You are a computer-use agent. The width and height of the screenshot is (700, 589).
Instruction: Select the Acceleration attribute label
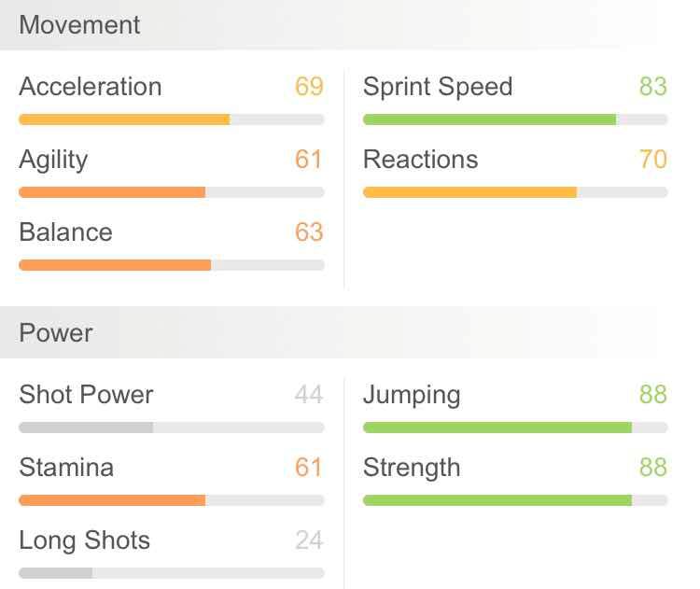pos(91,87)
